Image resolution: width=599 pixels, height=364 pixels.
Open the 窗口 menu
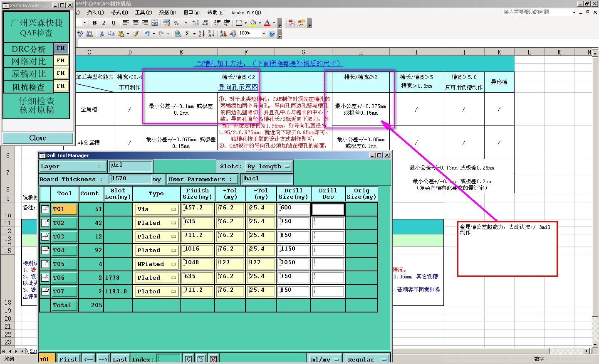click(x=191, y=12)
